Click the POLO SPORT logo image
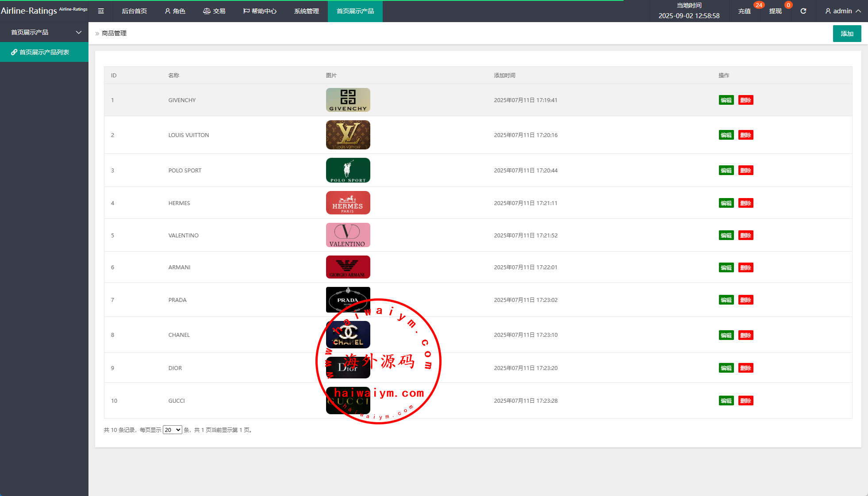 [x=348, y=170]
